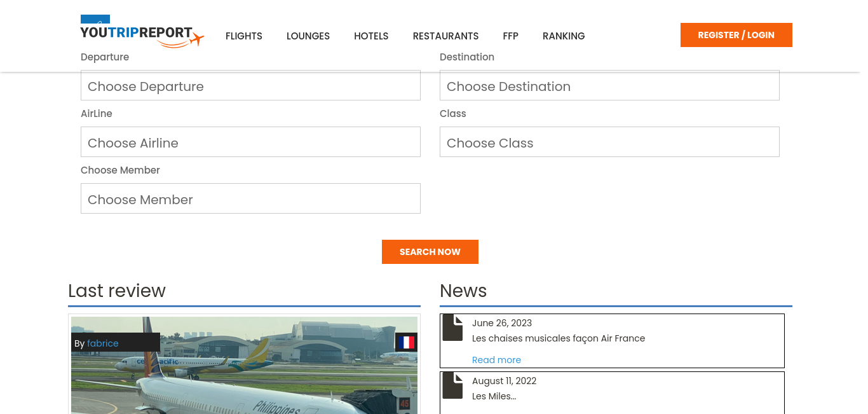Open the Choose Departure dropdown
The height and width of the screenshot is (414, 868).
click(x=250, y=85)
